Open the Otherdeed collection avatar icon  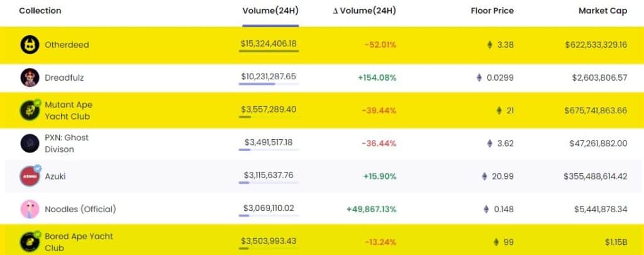(30, 45)
